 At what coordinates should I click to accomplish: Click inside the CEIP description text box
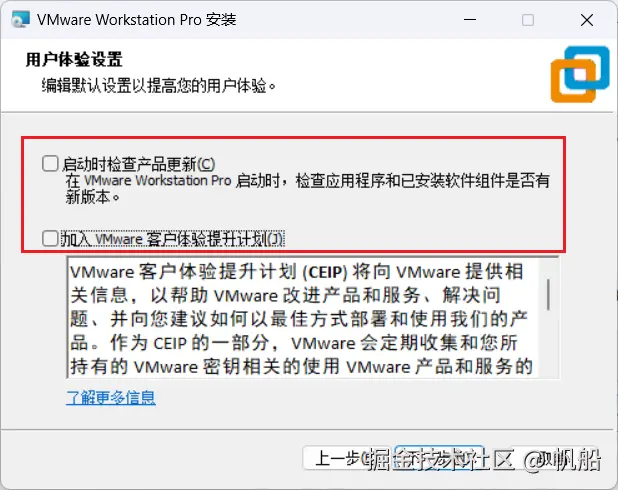pyautogui.click(x=303, y=318)
